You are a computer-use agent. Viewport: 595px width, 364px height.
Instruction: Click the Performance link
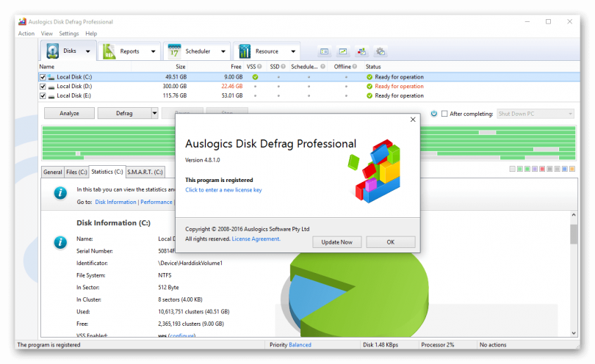pyautogui.click(x=156, y=202)
